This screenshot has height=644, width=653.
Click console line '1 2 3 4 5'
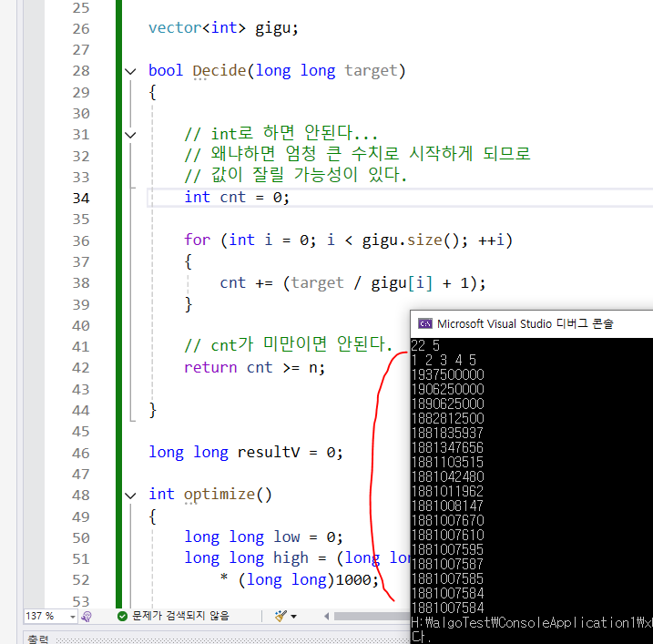click(444, 360)
